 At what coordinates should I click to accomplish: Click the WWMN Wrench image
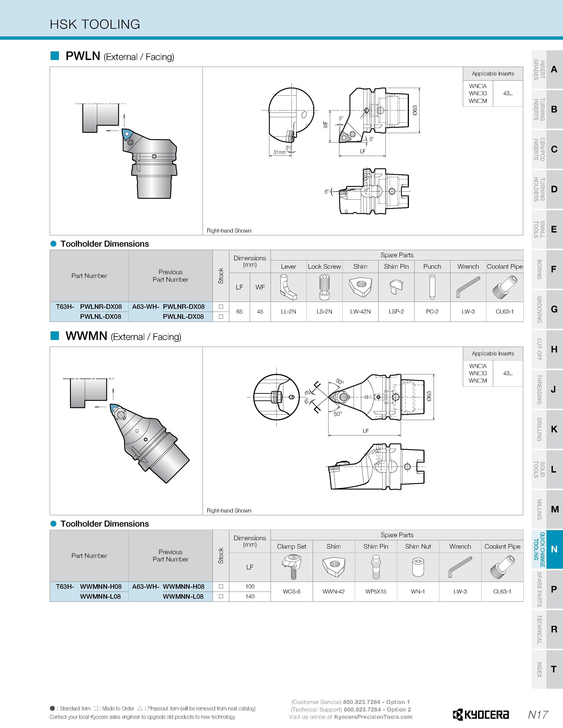tap(460, 567)
